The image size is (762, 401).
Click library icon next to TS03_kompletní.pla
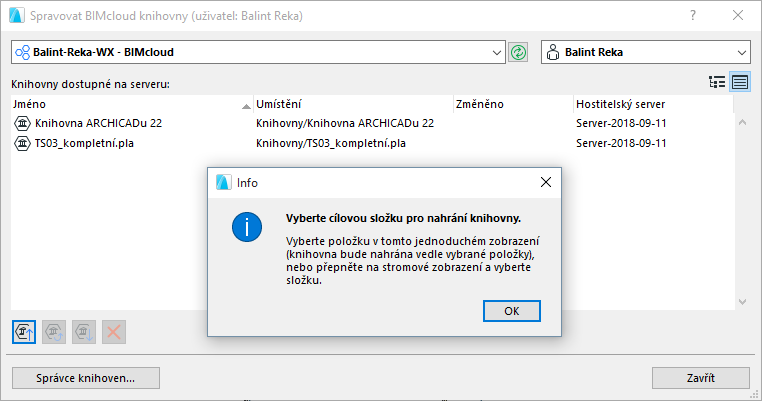22,143
